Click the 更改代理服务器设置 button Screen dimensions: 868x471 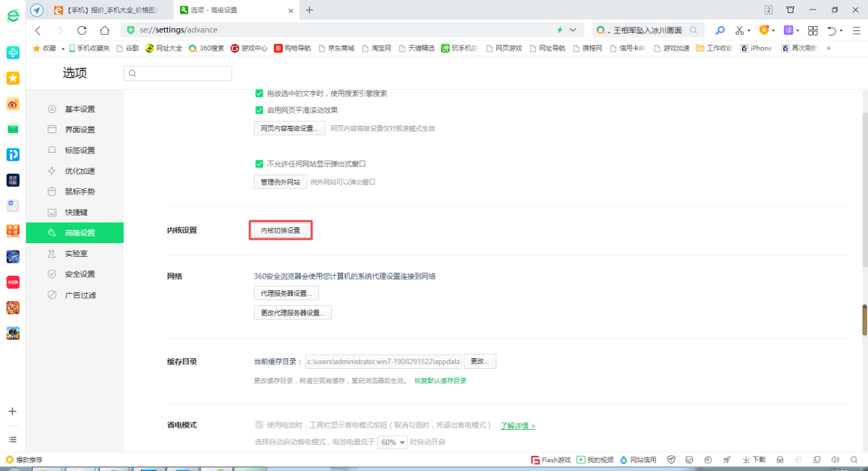[292, 313]
